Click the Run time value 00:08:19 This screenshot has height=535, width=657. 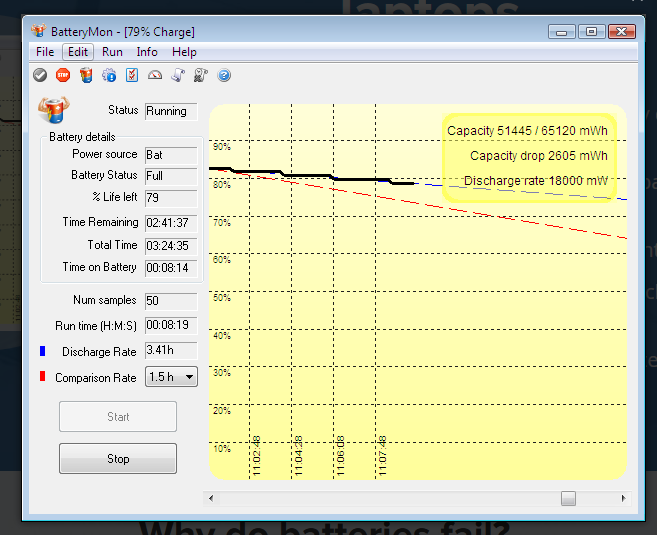point(171,325)
